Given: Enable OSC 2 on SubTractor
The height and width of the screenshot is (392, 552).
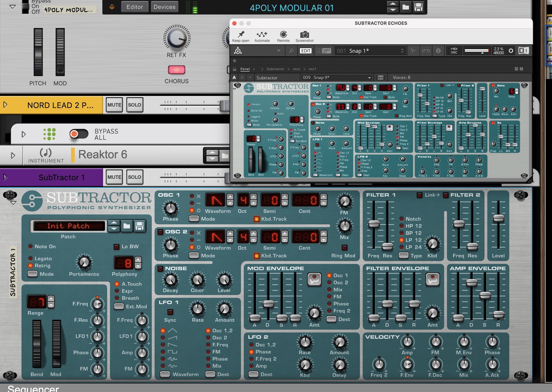Looking at the screenshot, I should pos(160,232).
